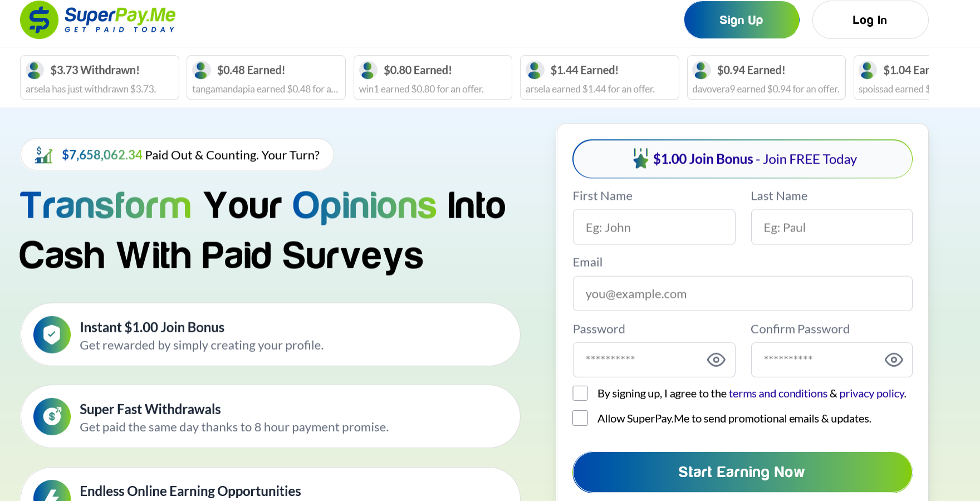The width and height of the screenshot is (980, 501).
Task: Click Start Earning Now
Action: coord(742,472)
